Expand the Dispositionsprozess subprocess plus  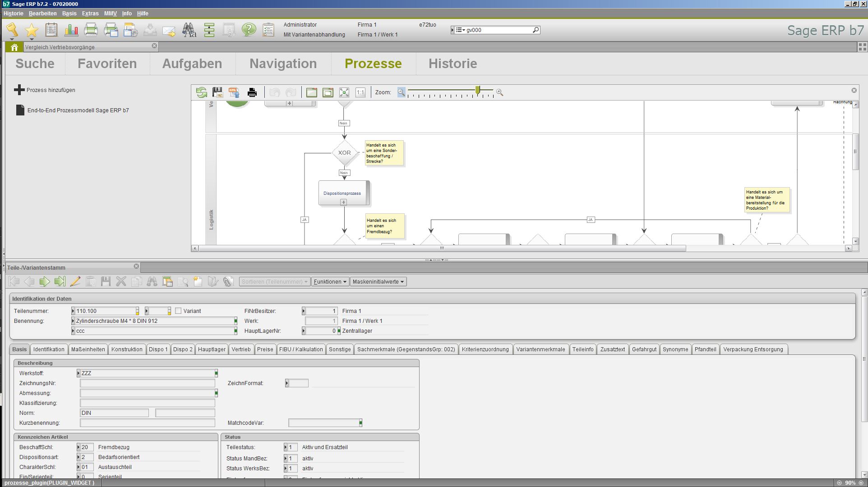point(344,202)
